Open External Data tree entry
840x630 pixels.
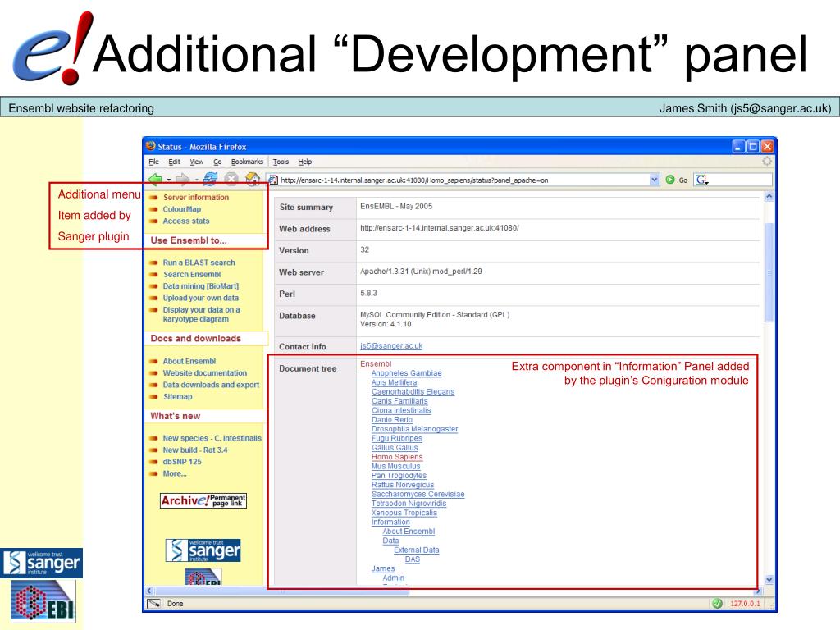pos(416,550)
